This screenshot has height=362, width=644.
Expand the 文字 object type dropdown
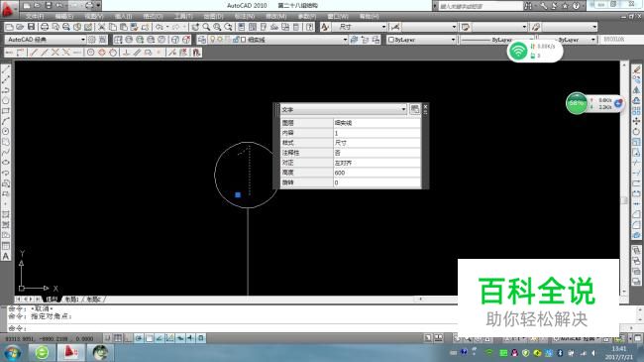pyautogui.click(x=344, y=109)
